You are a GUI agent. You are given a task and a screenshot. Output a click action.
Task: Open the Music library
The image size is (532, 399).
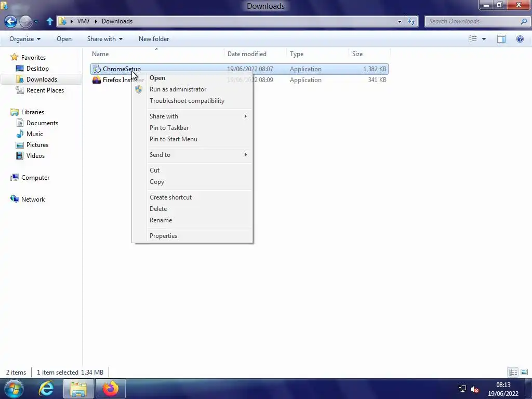click(35, 134)
